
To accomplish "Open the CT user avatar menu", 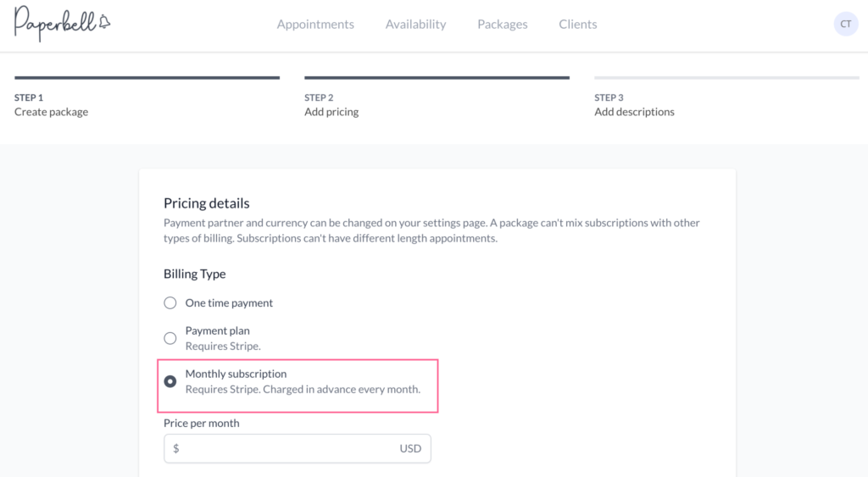I will [845, 24].
